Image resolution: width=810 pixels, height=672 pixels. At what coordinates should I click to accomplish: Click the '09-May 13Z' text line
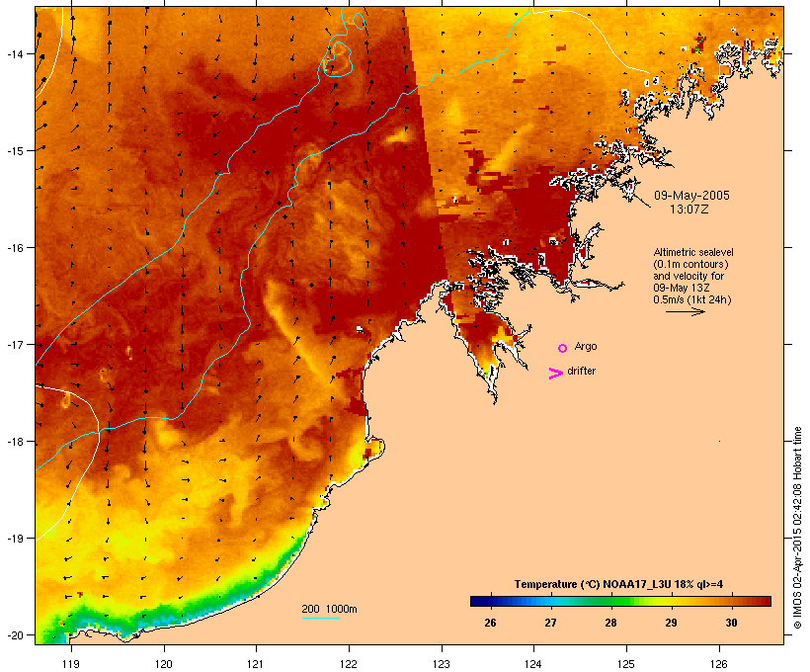point(682,288)
